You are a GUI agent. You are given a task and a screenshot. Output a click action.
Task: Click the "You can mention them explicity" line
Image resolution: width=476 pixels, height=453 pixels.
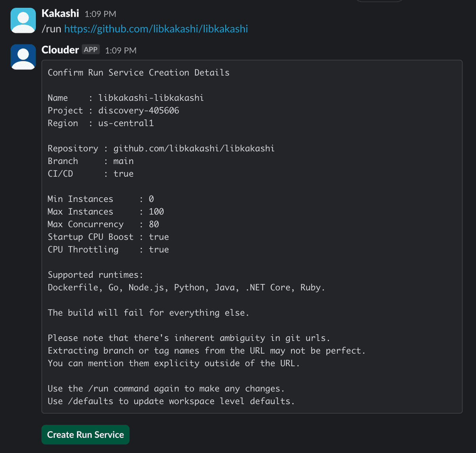(x=174, y=363)
